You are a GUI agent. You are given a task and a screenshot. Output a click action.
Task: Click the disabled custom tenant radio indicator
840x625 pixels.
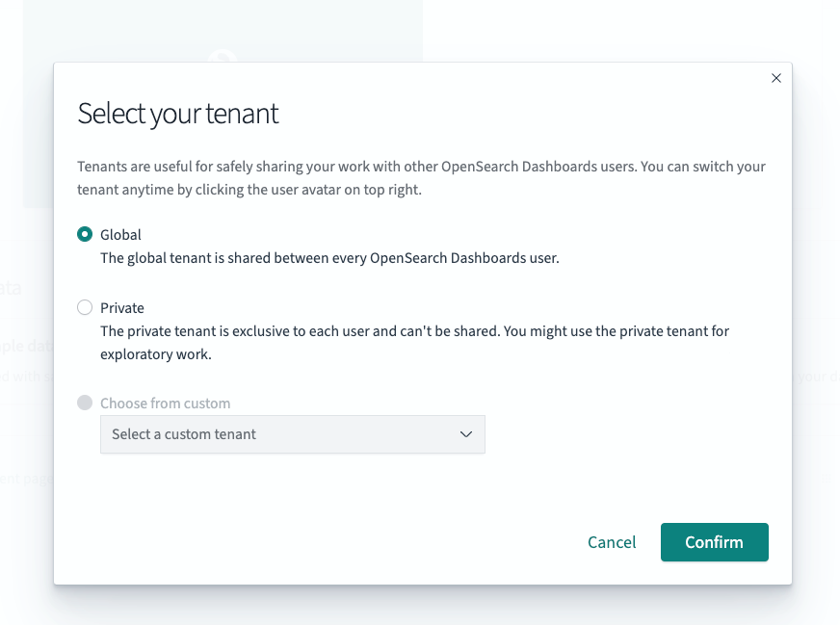85,403
